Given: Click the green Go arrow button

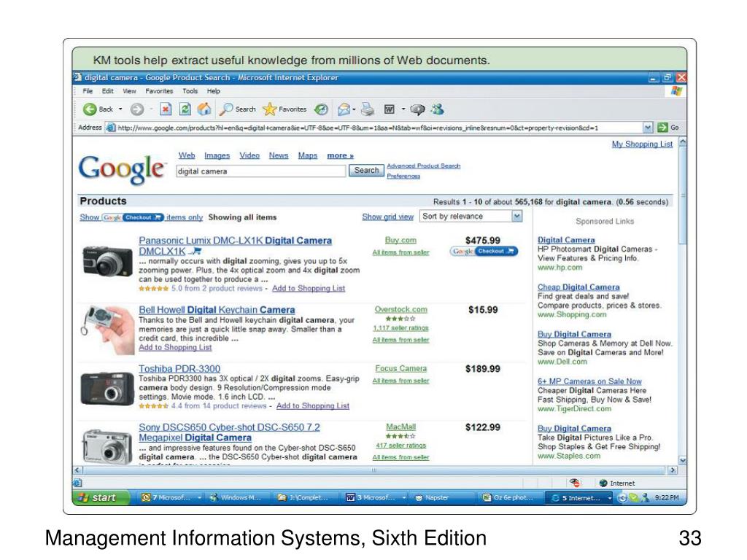Looking at the screenshot, I should tap(662, 128).
